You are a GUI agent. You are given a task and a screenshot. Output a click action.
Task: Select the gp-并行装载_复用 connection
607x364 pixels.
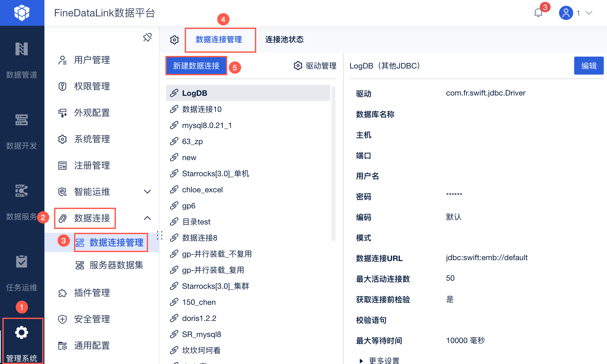pyautogui.click(x=248, y=270)
